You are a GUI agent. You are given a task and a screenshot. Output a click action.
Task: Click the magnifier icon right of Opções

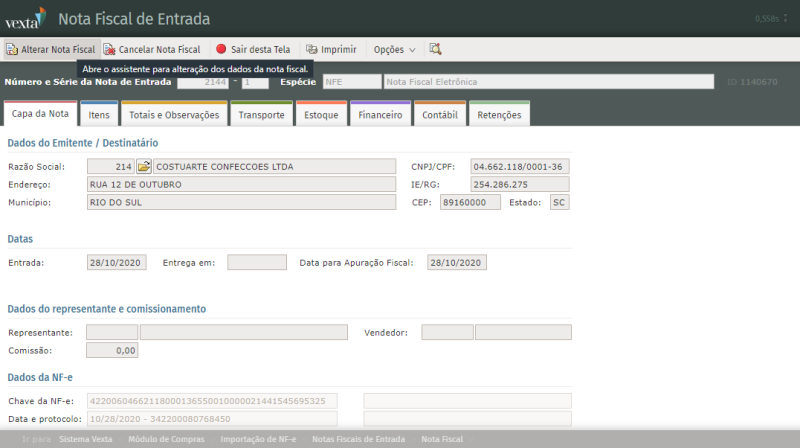click(435, 49)
